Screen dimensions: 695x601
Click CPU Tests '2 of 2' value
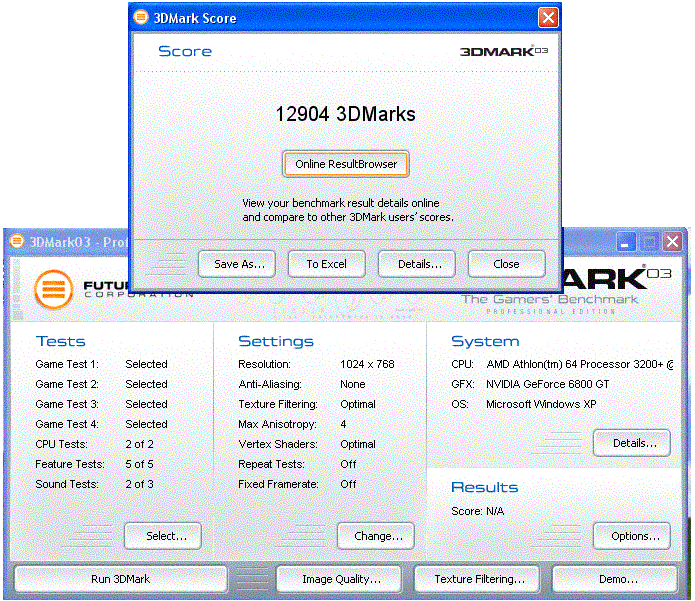(139, 444)
